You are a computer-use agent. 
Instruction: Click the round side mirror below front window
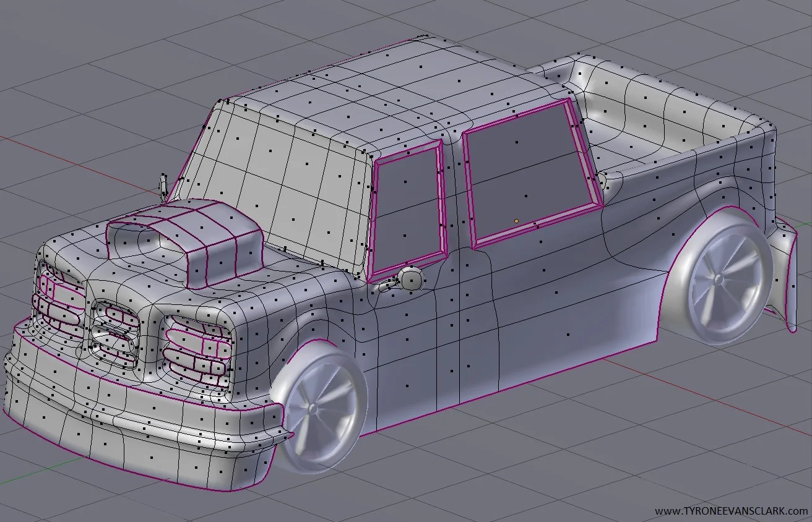[411, 279]
